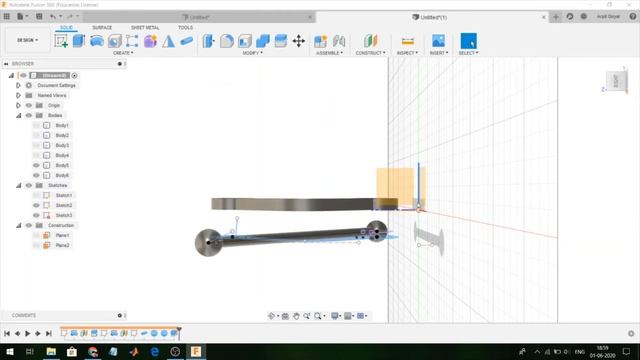This screenshot has height=360, width=640.
Task: Click the New Component icon
Action: [320, 41]
